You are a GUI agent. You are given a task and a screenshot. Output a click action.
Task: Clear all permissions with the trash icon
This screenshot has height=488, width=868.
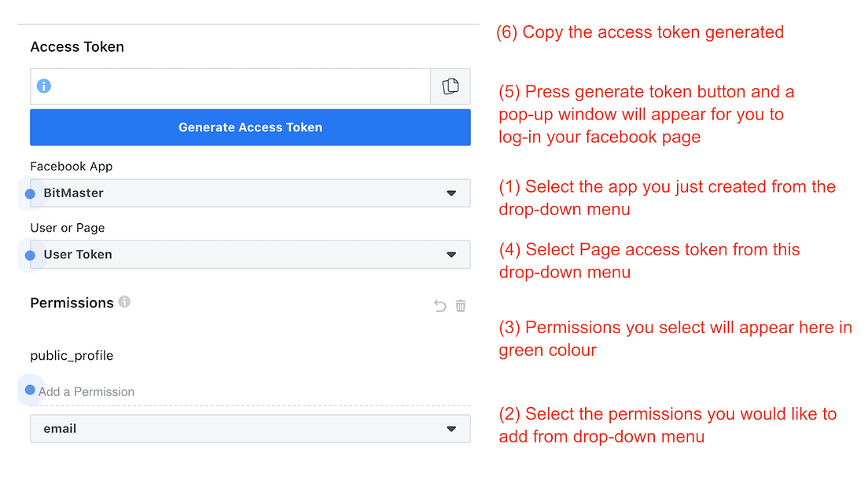pyautogui.click(x=460, y=306)
